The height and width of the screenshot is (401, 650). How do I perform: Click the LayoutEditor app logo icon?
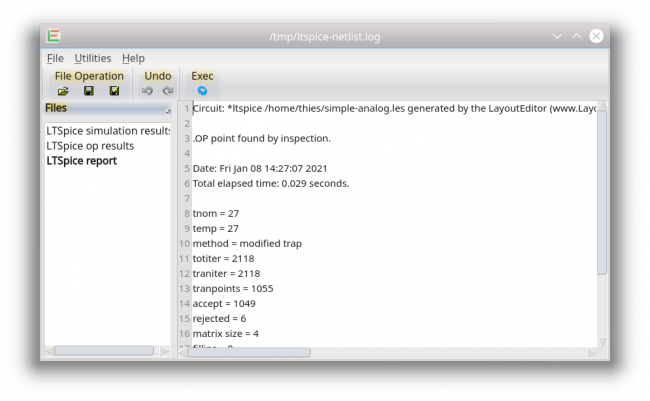pyautogui.click(x=53, y=36)
